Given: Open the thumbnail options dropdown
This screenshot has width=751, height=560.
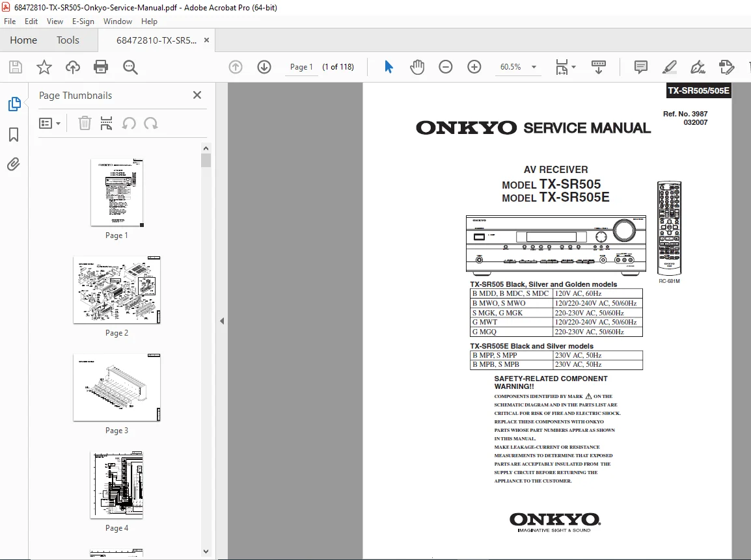Looking at the screenshot, I should point(50,124).
